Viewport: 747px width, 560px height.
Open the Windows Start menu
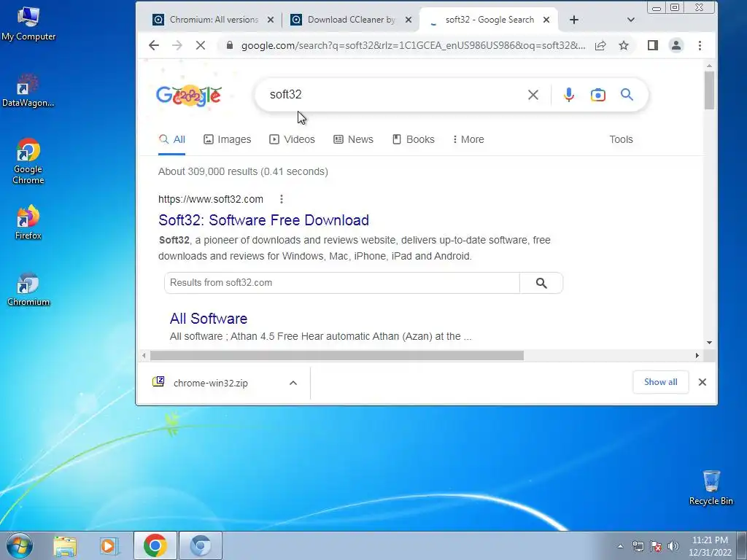19,545
